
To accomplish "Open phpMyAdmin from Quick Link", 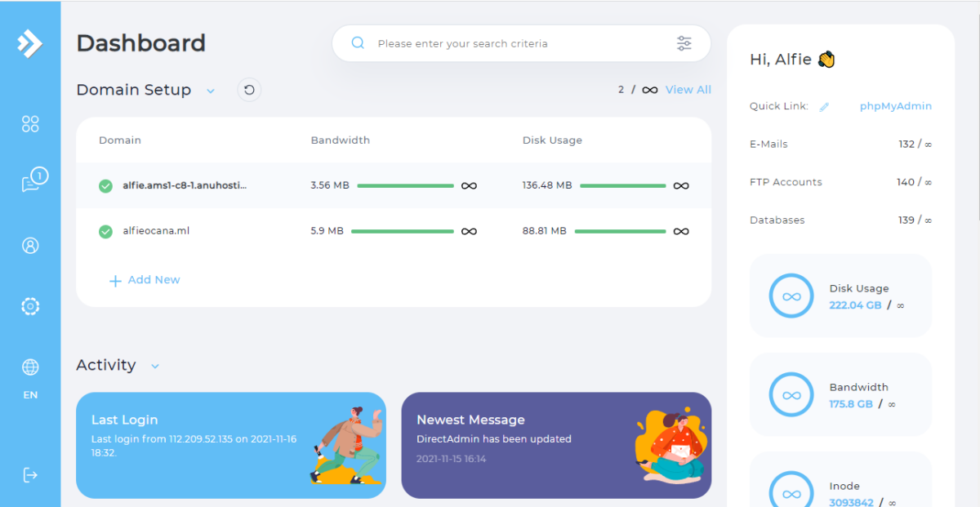I will pyautogui.click(x=895, y=105).
